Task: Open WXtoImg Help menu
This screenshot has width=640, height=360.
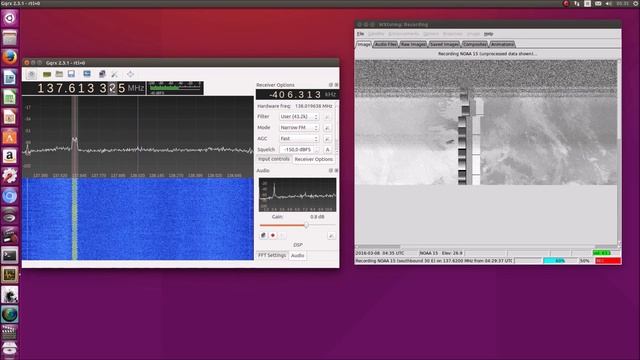Action: click(489, 34)
